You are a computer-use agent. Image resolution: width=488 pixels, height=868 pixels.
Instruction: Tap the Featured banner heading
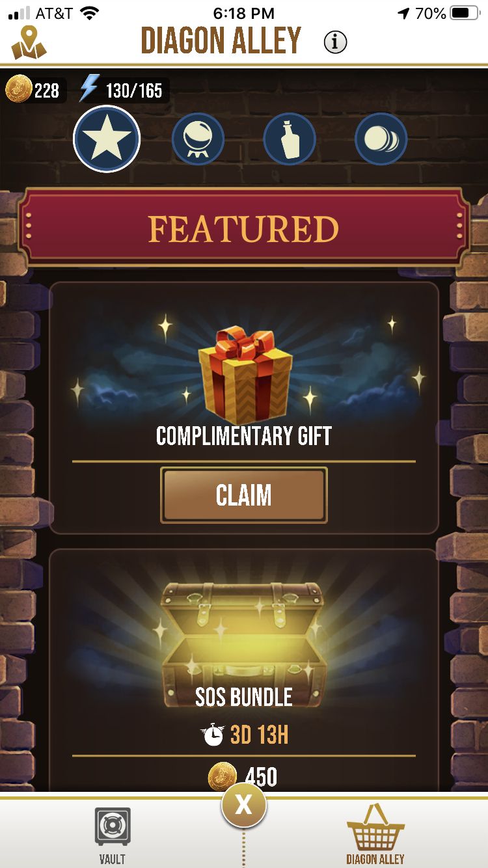[243, 229]
